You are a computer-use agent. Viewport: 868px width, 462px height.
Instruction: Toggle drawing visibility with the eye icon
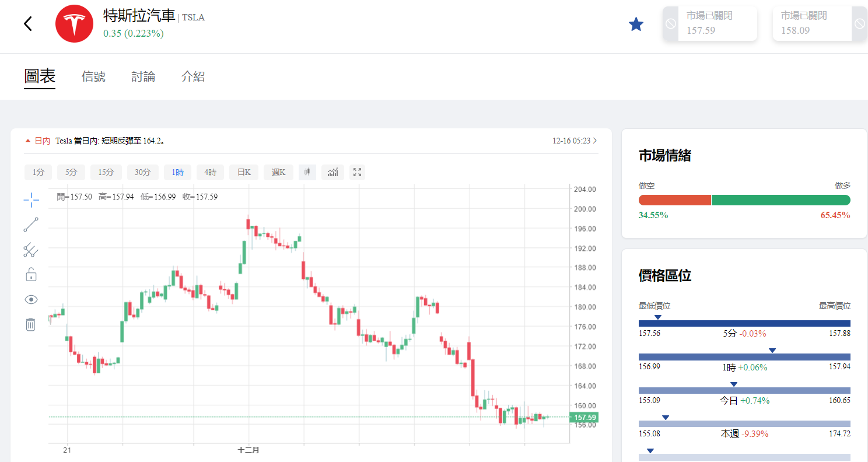(x=31, y=299)
